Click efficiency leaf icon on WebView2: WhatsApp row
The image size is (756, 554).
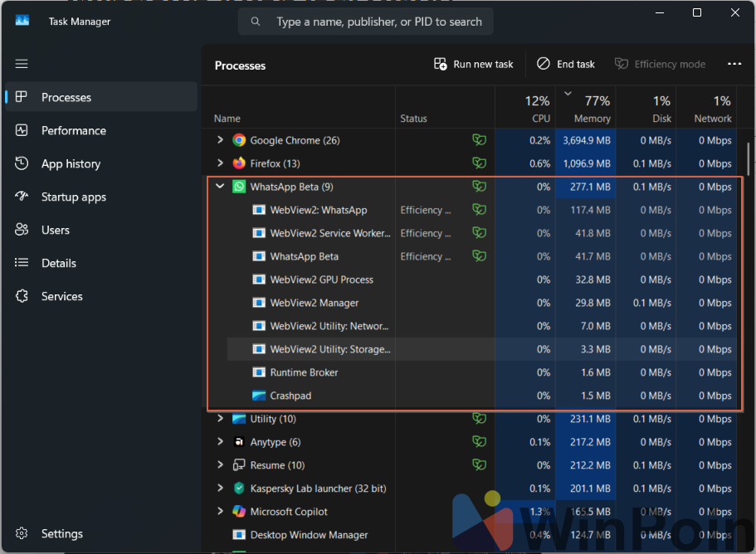pyautogui.click(x=480, y=210)
